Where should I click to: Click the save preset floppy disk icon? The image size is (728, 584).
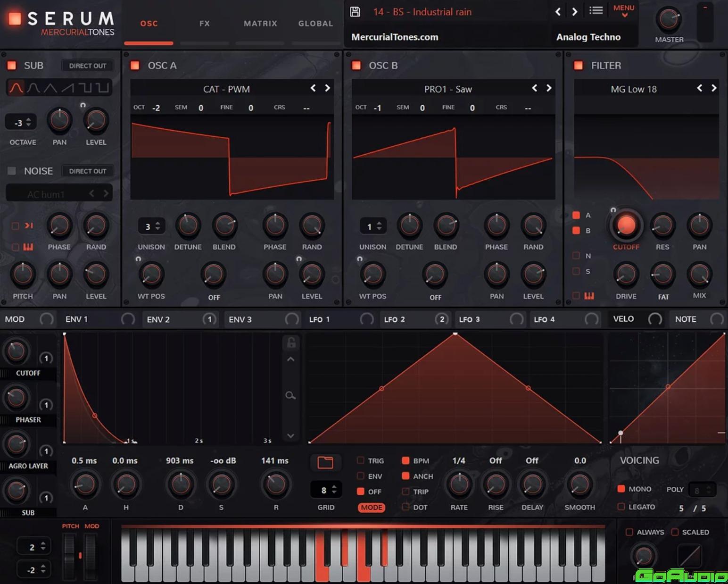tap(355, 12)
